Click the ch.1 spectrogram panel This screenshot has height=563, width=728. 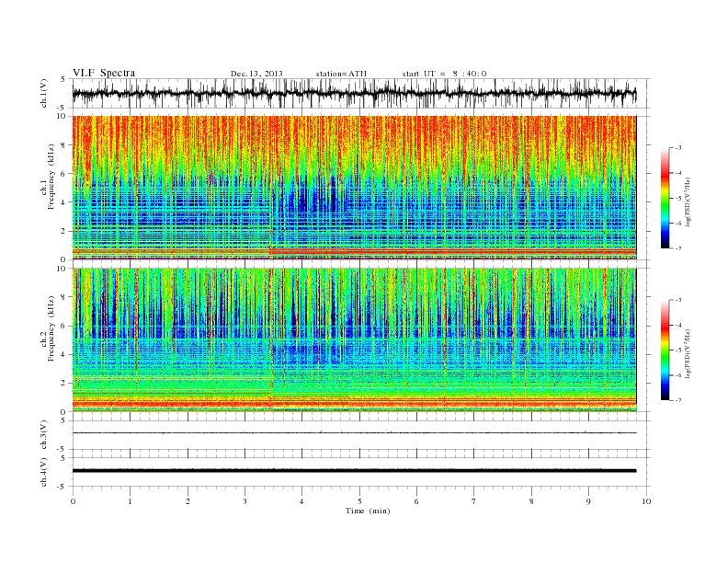pyautogui.click(x=354, y=187)
